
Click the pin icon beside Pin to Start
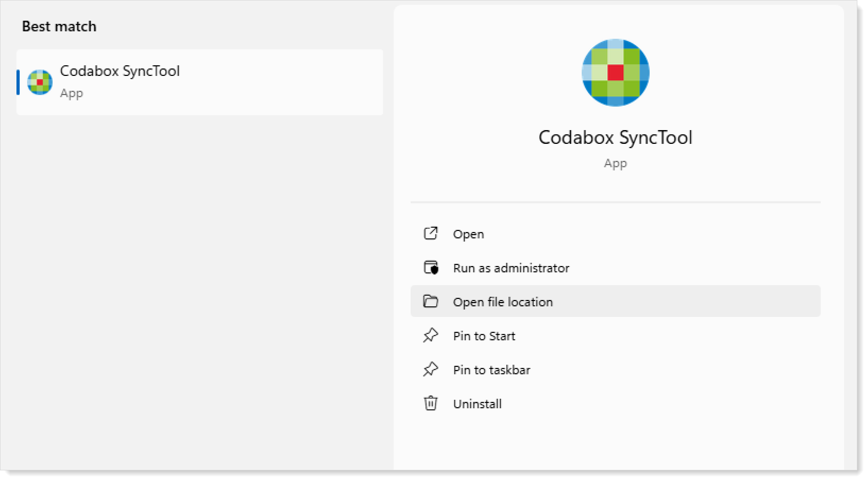pyautogui.click(x=431, y=336)
